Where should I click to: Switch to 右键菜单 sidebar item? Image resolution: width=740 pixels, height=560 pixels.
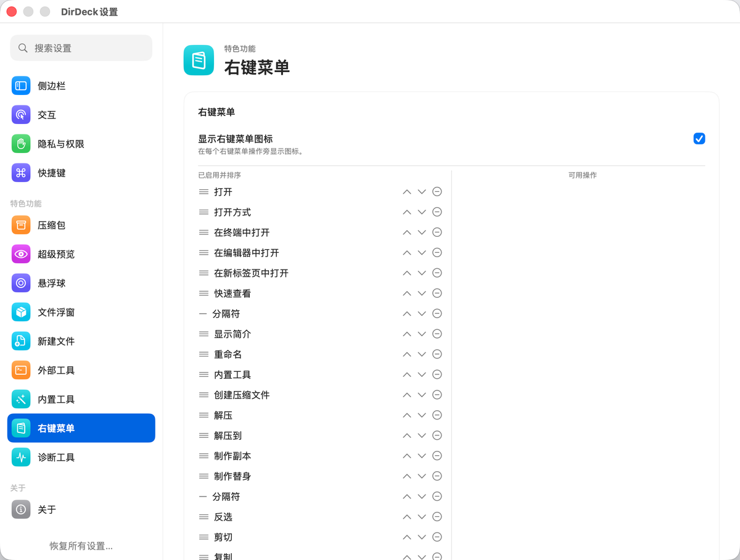point(81,428)
